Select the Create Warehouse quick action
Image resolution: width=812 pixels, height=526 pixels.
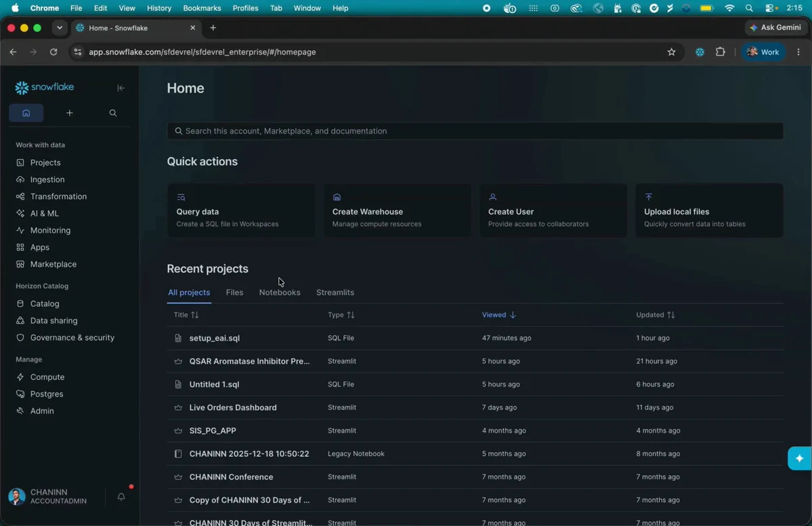point(397,211)
